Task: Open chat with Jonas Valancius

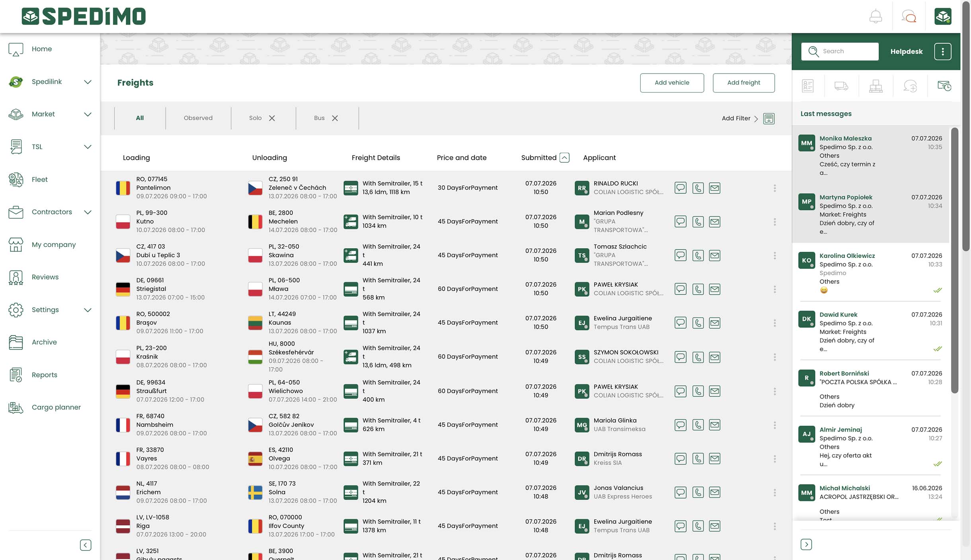Action: [680, 492]
